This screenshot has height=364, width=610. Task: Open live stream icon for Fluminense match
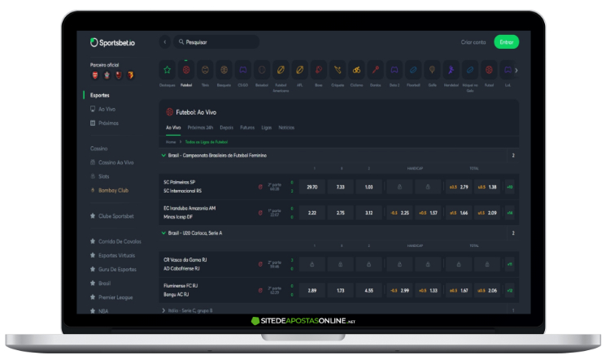point(260,290)
